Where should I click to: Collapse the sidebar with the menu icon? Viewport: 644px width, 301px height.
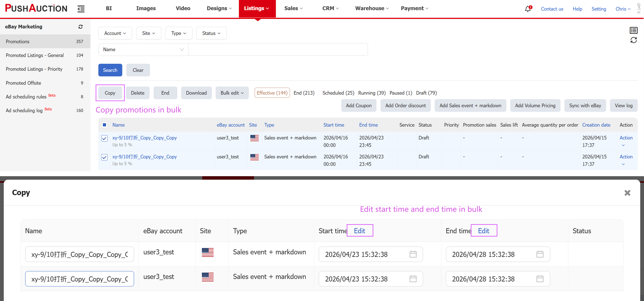pyautogui.click(x=81, y=9)
